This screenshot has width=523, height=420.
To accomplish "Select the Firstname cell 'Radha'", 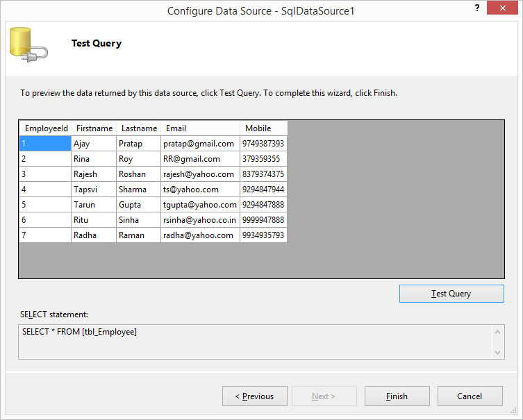I will [94, 235].
